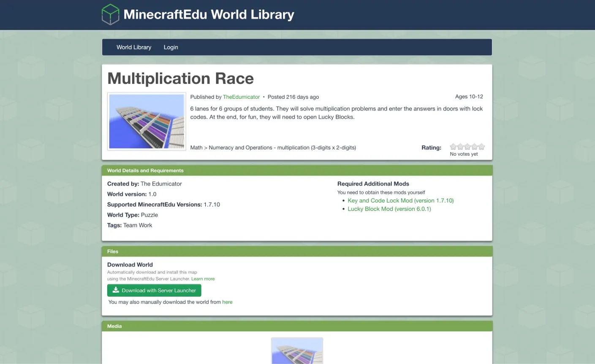Select the Multiplication Race heading text
Screen dimensions: 595x364
pyautogui.click(x=181, y=78)
